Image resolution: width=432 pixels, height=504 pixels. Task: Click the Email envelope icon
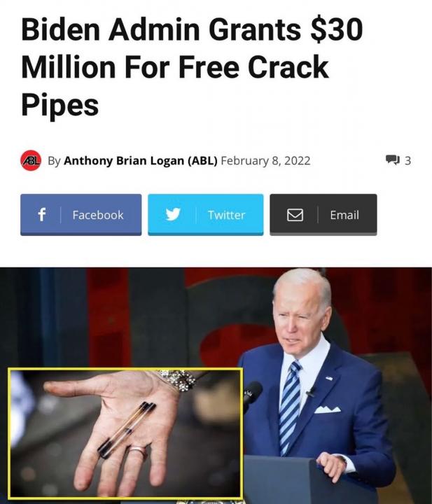[295, 215]
